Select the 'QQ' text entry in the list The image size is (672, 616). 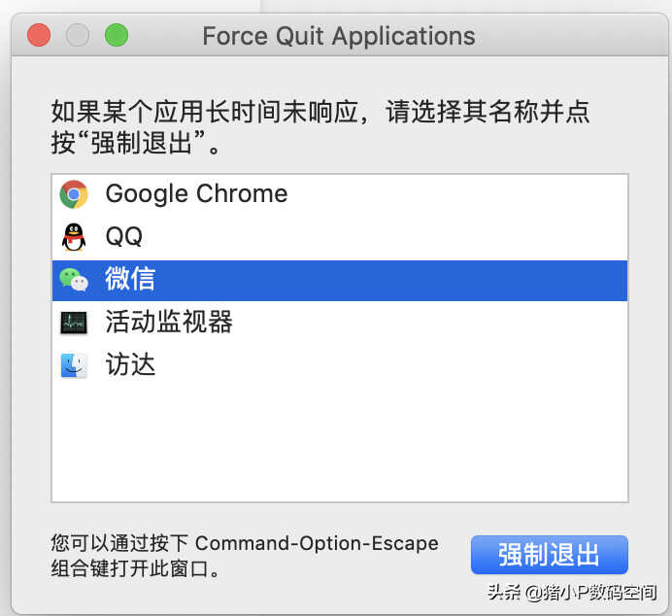pyautogui.click(x=124, y=236)
